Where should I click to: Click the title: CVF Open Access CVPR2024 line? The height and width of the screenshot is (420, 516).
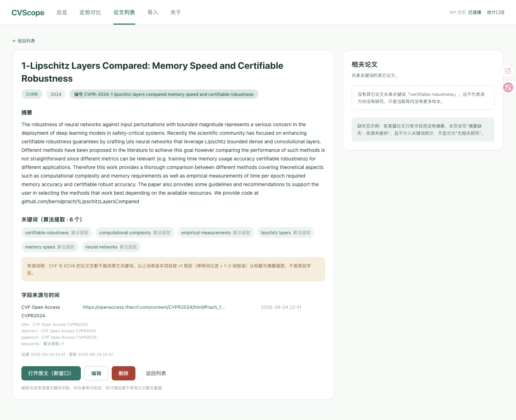coord(55,325)
